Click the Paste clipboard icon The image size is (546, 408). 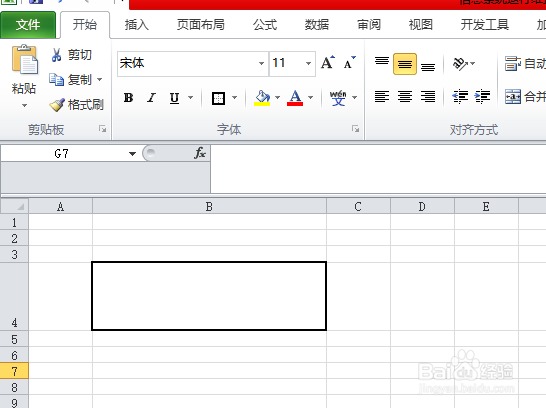tap(24, 60)
